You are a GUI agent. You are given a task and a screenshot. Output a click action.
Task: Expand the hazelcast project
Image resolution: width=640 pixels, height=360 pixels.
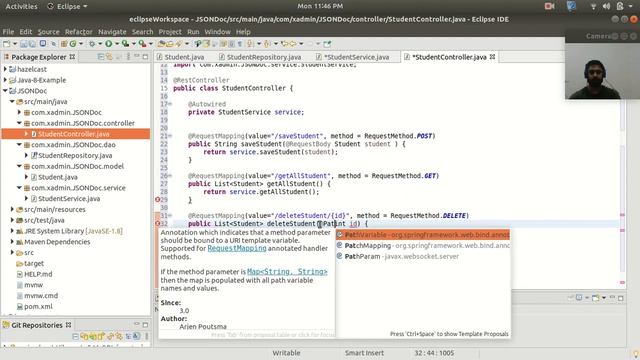(5, 69)
